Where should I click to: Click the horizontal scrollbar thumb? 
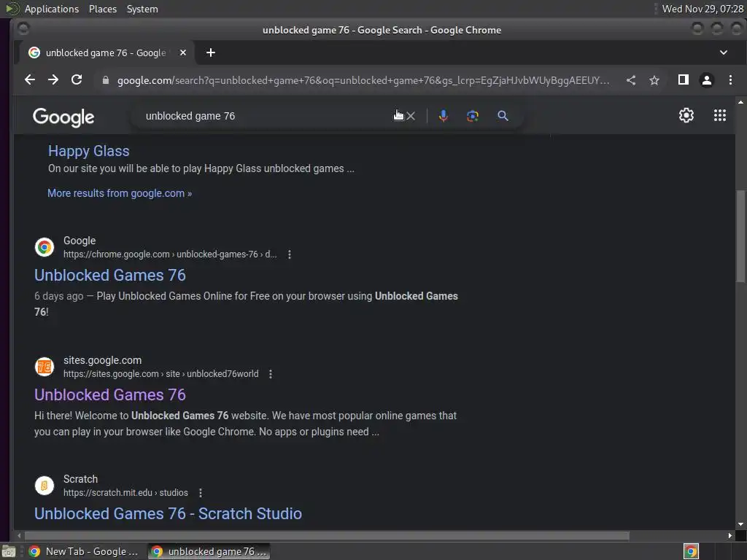coord(327,536)
